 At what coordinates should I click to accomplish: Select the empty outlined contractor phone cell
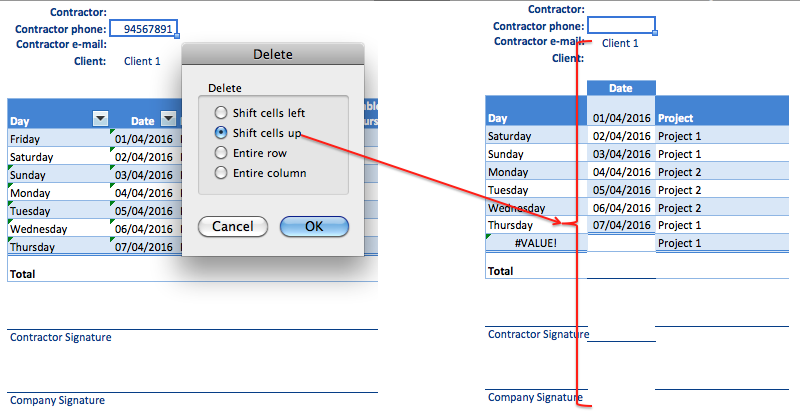[x=621, y=25]
